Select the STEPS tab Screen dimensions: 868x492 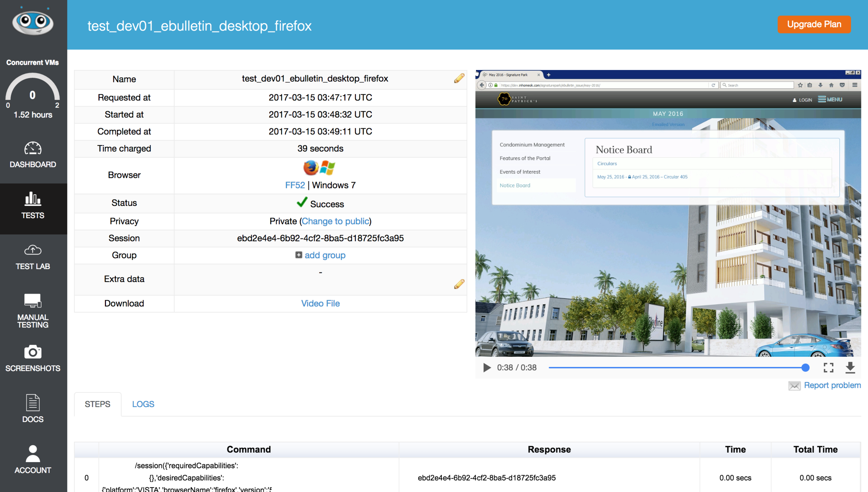tap(97, 404)
